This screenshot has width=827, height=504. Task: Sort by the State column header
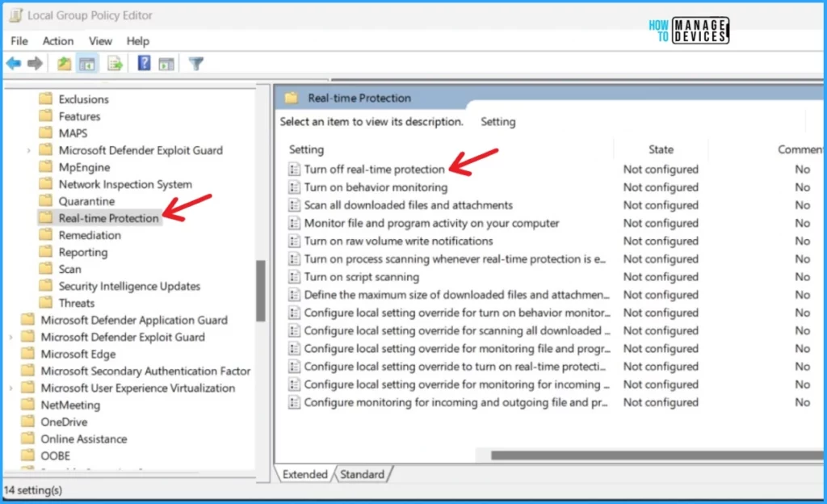pyautogui.click(x=661, y=149)
